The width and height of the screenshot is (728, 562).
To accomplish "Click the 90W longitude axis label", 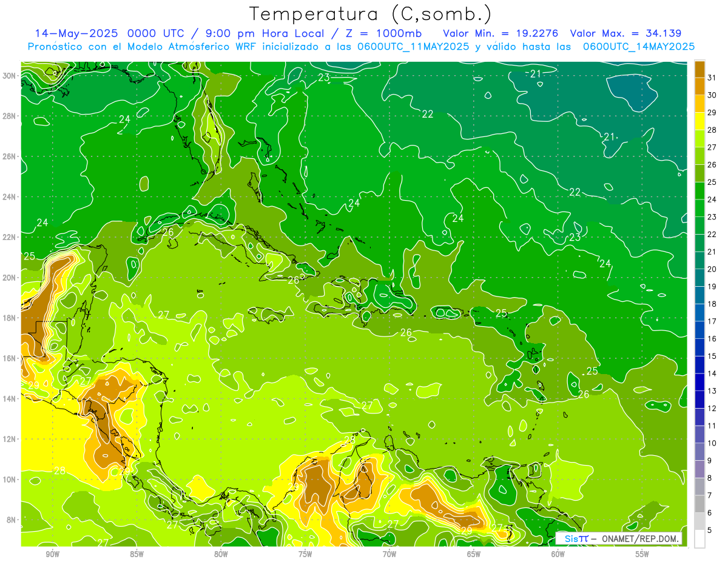I will 52,554.
